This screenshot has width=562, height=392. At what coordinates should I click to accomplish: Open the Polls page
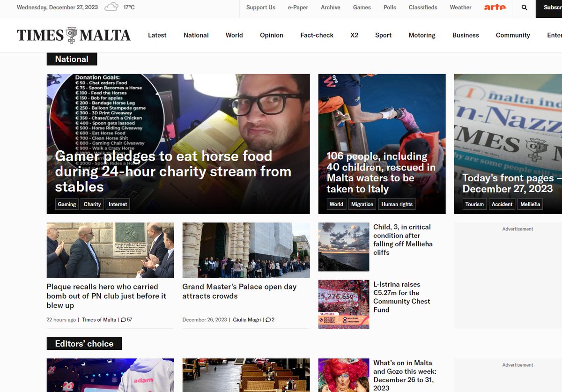tap(390, 7)
